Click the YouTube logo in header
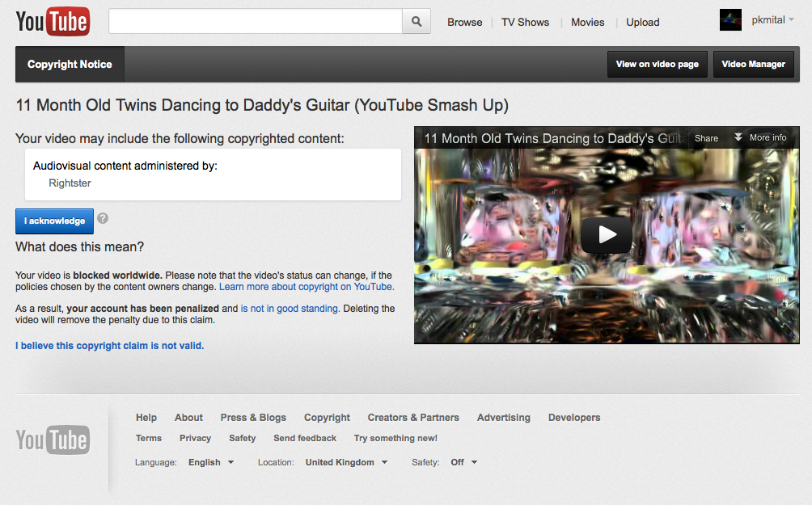 pos(53,22)
